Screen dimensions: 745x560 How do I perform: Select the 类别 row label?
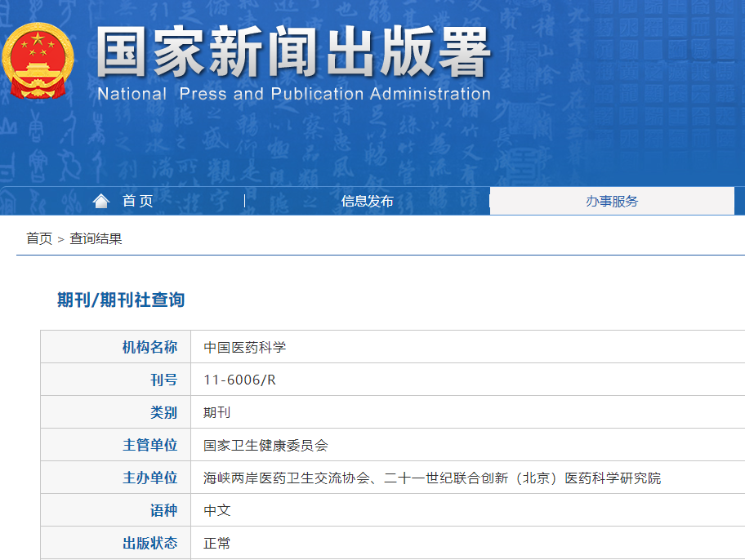tap(163, 412)
